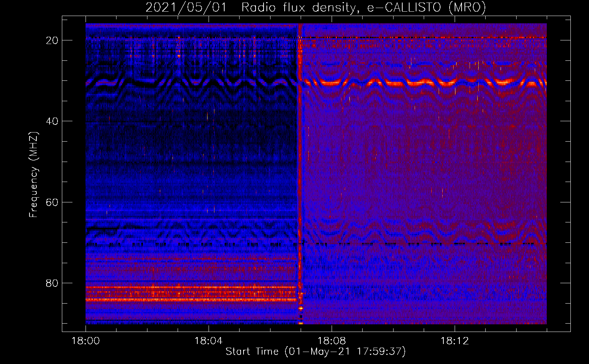Image resolution: width=589 pixels, height=364 pixels.
Task: Select the 'Frequency (MHZ)' axis label
Action: click(x=33, y=175)
